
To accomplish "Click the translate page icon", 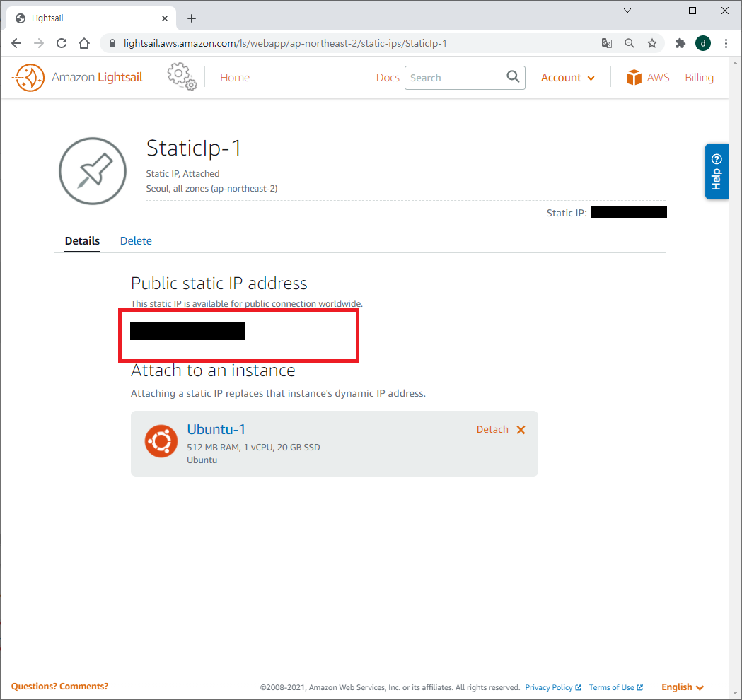I will click(607, 44).
